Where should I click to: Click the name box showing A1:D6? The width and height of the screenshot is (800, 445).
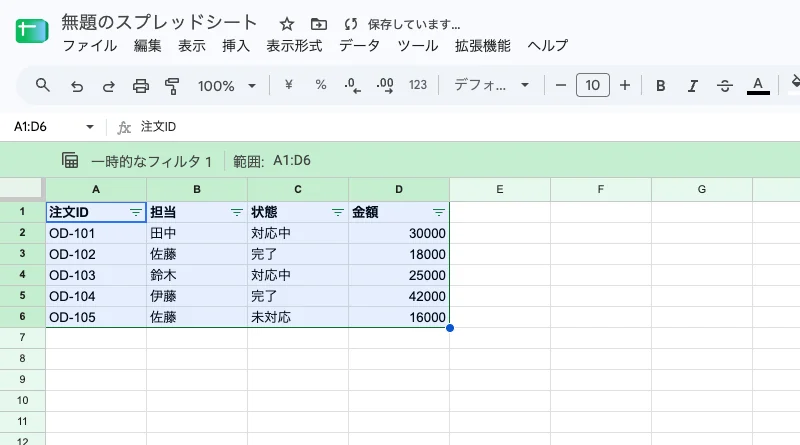pyautogui.click(x=31, y=127)
